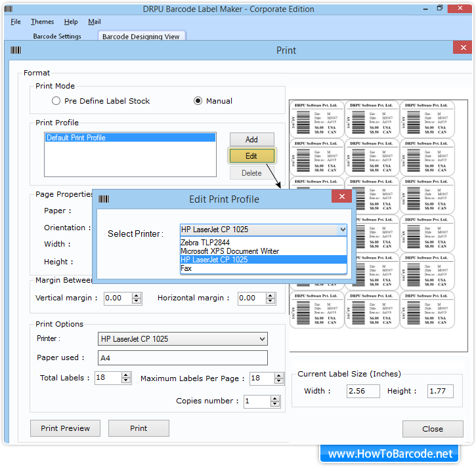Choose Microsoft XPS Document Writer printer
The width and height of the screenshot is (476, 467).
263,251
